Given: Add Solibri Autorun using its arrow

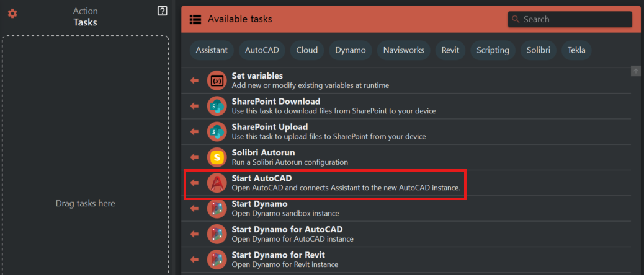Looking at the screenshot, I should point(194,157).
